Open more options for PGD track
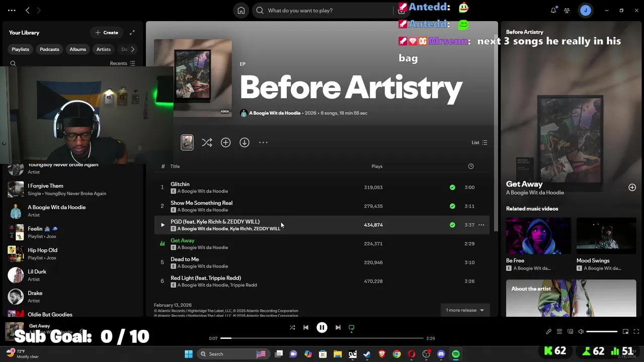Image resolution: width=644 pixels, height=362 pixels. tap(481, 225)
